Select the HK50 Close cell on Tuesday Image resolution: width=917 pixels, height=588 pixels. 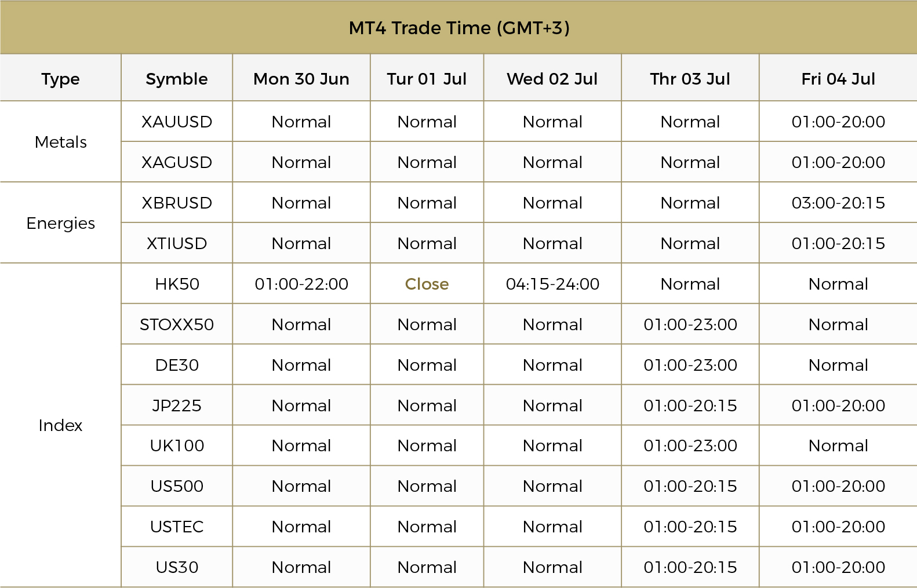click(x=427, y=284)
